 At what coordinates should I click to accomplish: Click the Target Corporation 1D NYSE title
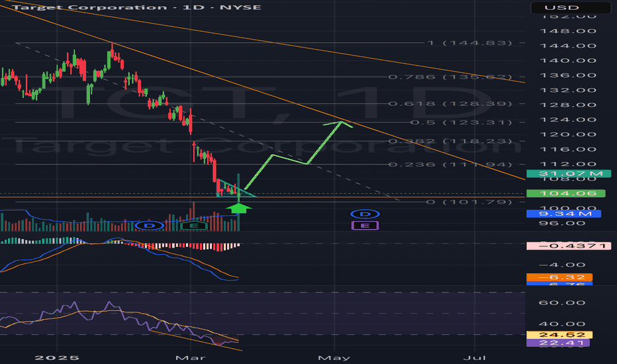(137, 7)
